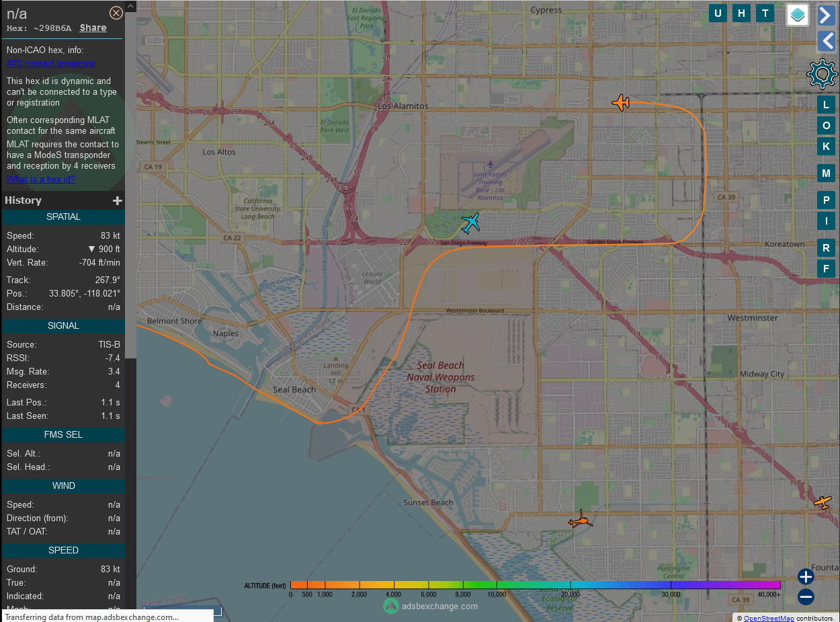Click the SPATIAL section header

click(x=63, y=217)
